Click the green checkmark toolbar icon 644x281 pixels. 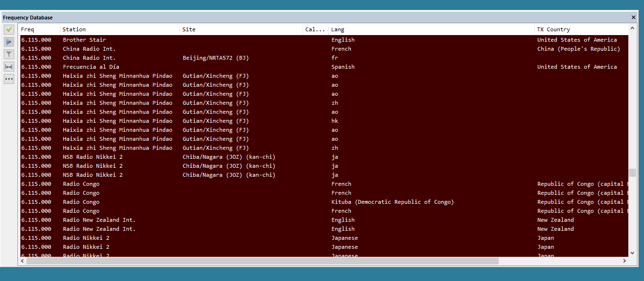tap(9, 29)
